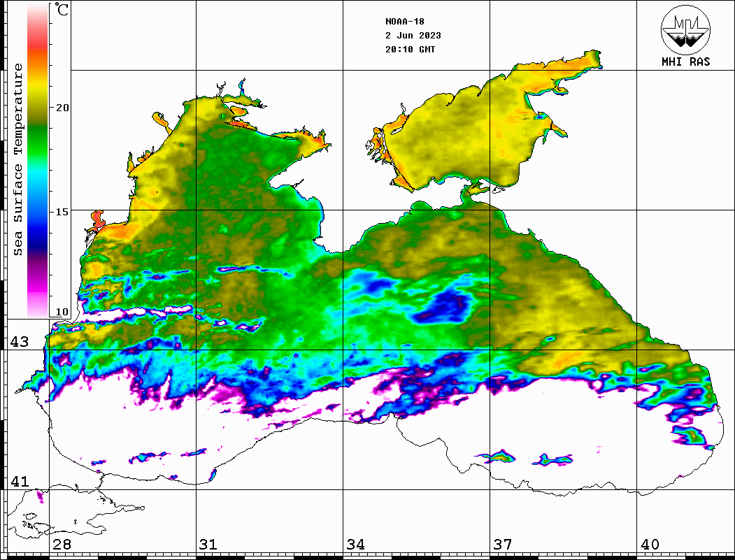Click the 'NOAA-18' satellite label
735x560 pixels.
[x=405, y=22]
